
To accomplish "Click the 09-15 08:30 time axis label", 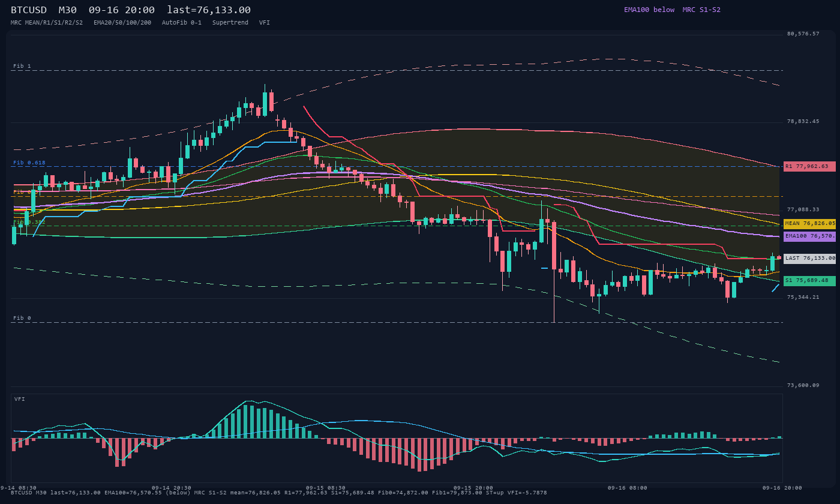I will (x=326, y=488).
